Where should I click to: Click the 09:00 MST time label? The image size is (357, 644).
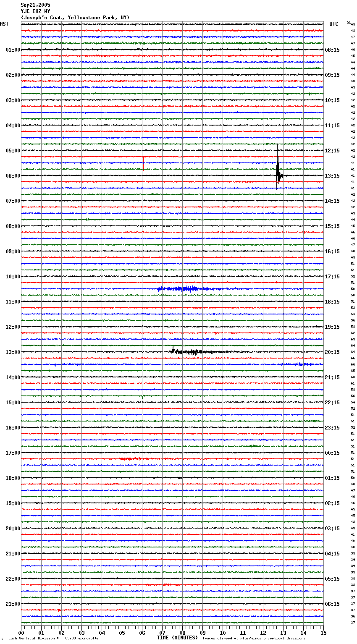point(13,251)
